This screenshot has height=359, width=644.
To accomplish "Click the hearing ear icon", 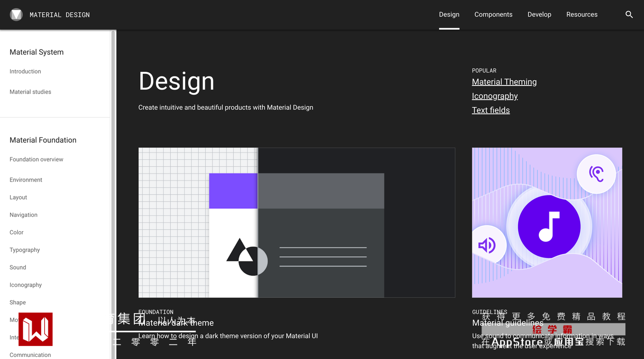I will coord(596,174).
